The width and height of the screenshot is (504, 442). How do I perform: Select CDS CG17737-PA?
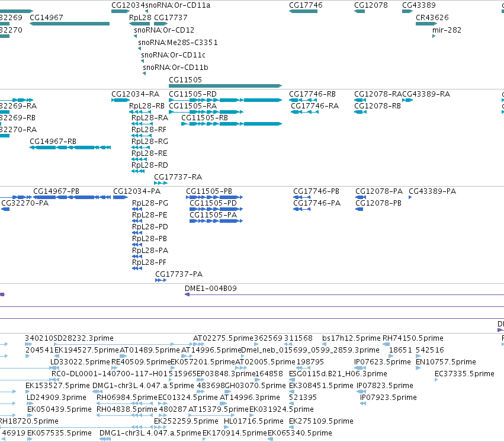tap(179, 274)
